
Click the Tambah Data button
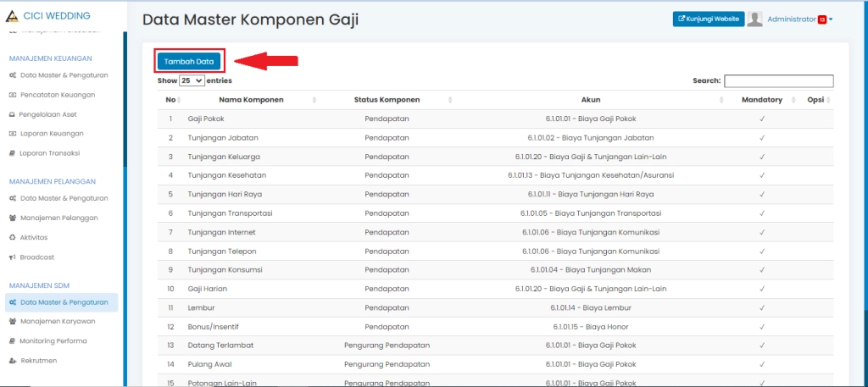(x=188, y=61)
